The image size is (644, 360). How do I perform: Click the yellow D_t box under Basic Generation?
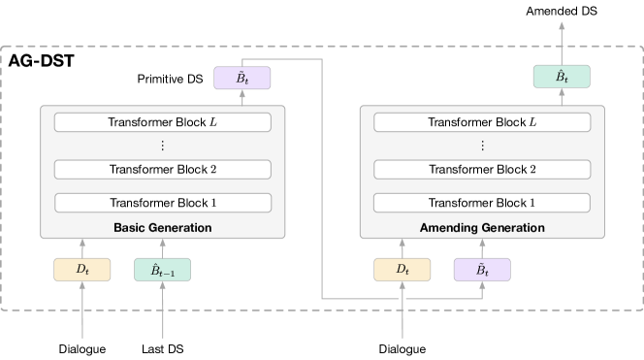click(82, 270)
